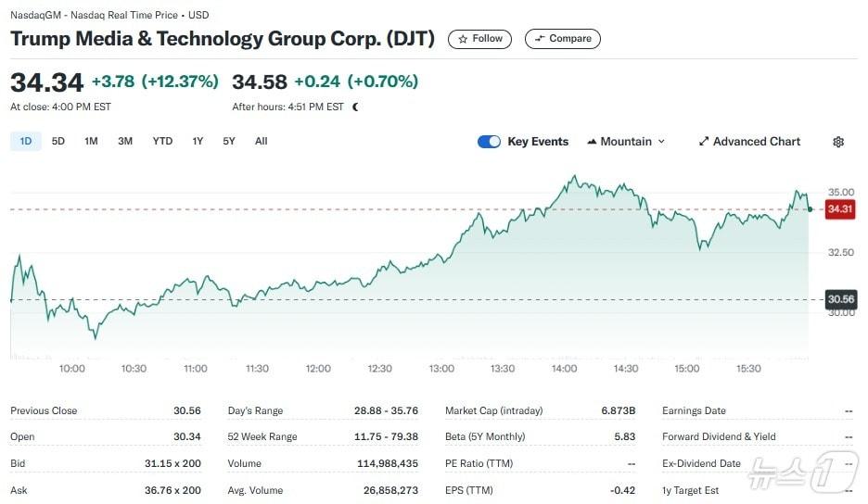This screenshot has height=504, width=868.
Task: Click the Advanced Chart link
Action: [756, 142]
